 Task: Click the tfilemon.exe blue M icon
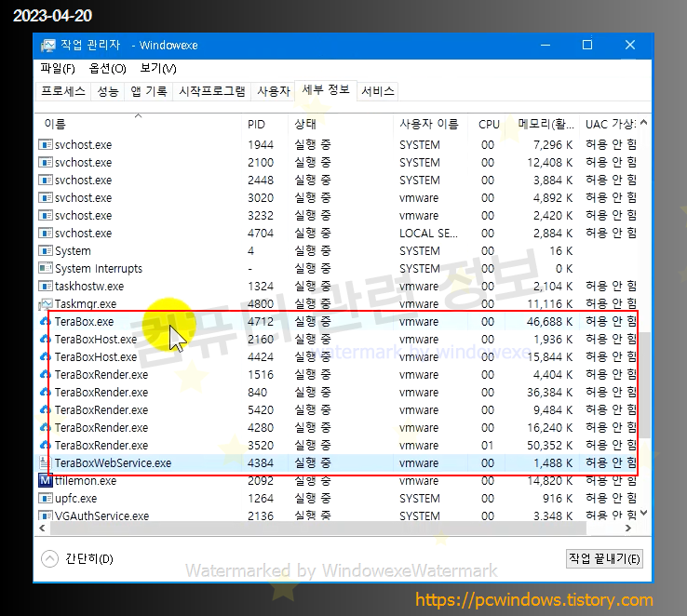45,480
